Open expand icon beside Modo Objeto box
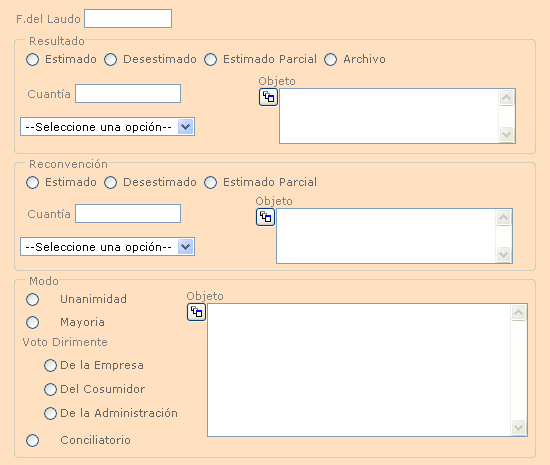This screenshot has height=465, width=550. pyautogui.click(x=196, y=312)
